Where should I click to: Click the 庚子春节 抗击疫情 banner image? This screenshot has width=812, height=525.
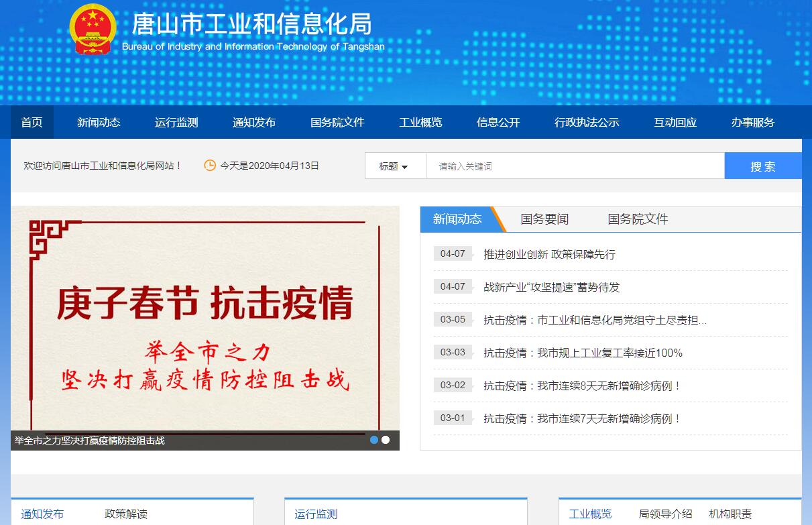click(205, 318)
